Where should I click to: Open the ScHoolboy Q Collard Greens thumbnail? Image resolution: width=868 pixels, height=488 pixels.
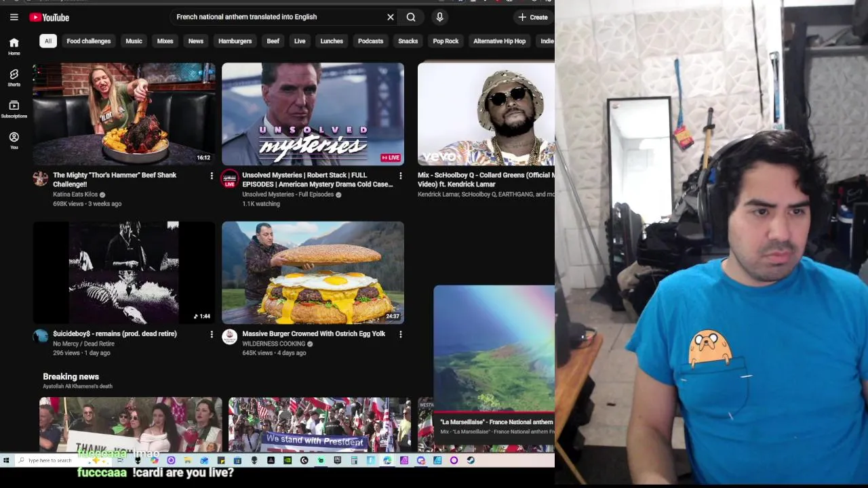click(x=486, y=114)
